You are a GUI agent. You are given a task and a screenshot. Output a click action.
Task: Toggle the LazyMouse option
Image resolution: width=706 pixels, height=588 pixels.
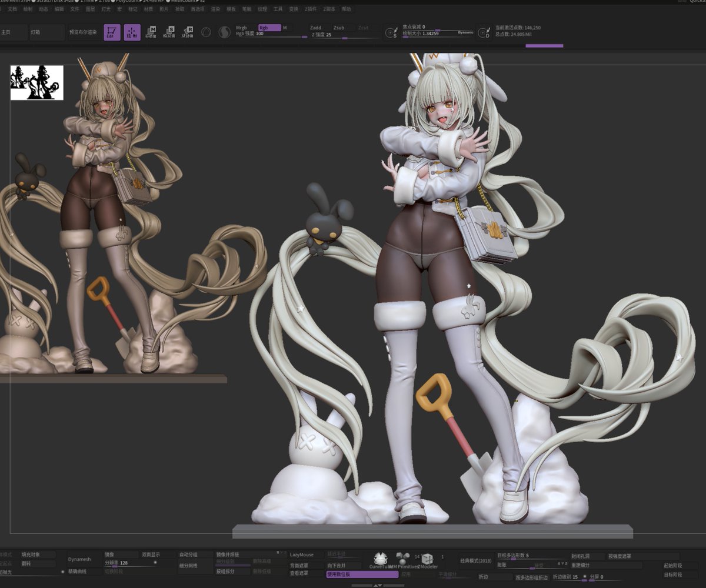pos(306,554)
